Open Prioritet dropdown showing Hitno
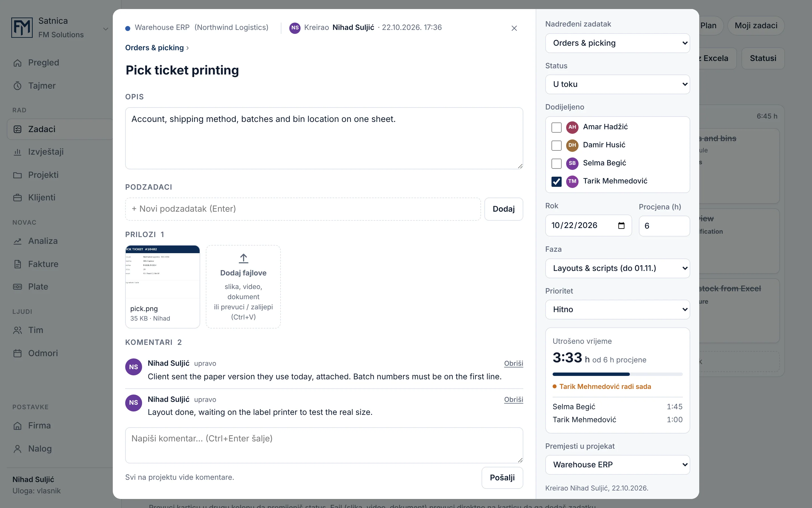This screenshot has width=812, height=508. click(617, 309)
